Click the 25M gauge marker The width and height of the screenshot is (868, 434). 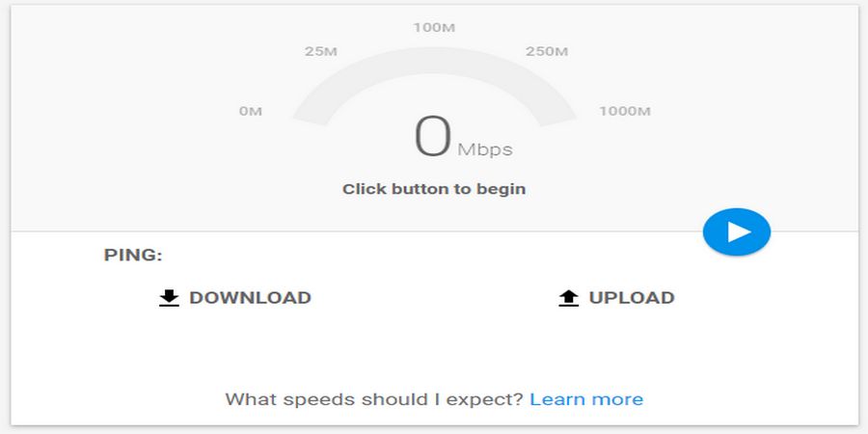pos(320,51)
